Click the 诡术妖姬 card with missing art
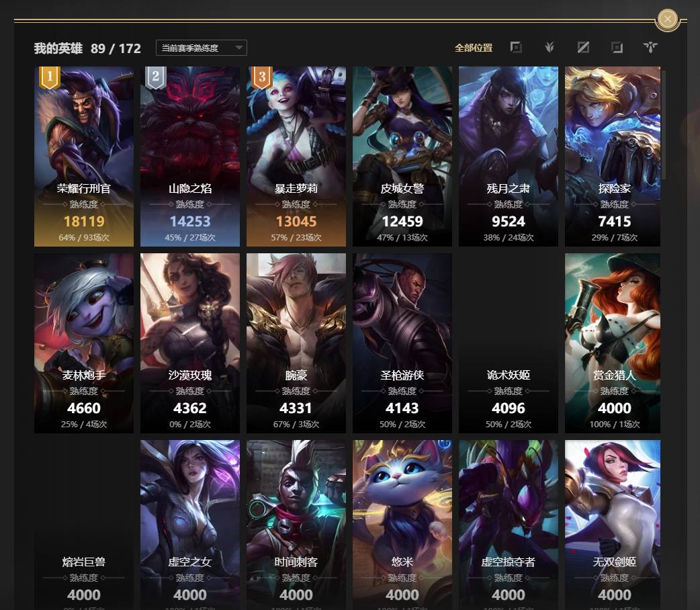Image resolution: width=700 pixels, height=610 pixels. tap(509, 343)
